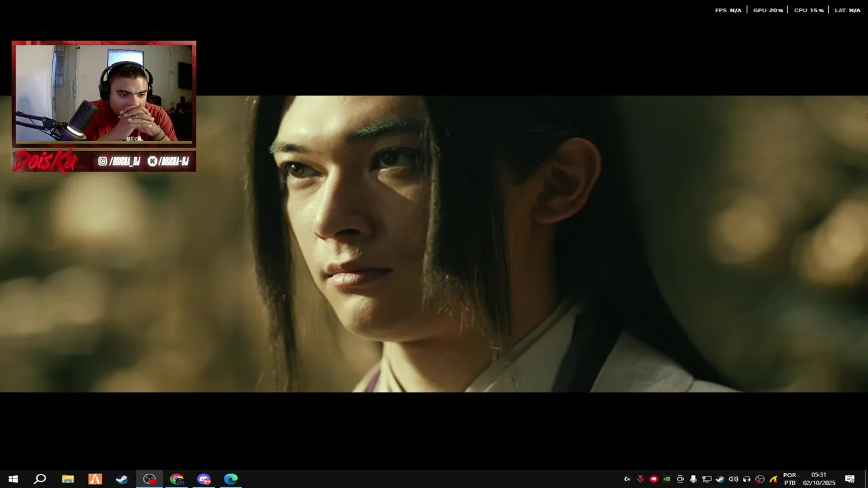868x488 pixels.
Task: Click the CPU 15% overlay readout
Action: 809,10
